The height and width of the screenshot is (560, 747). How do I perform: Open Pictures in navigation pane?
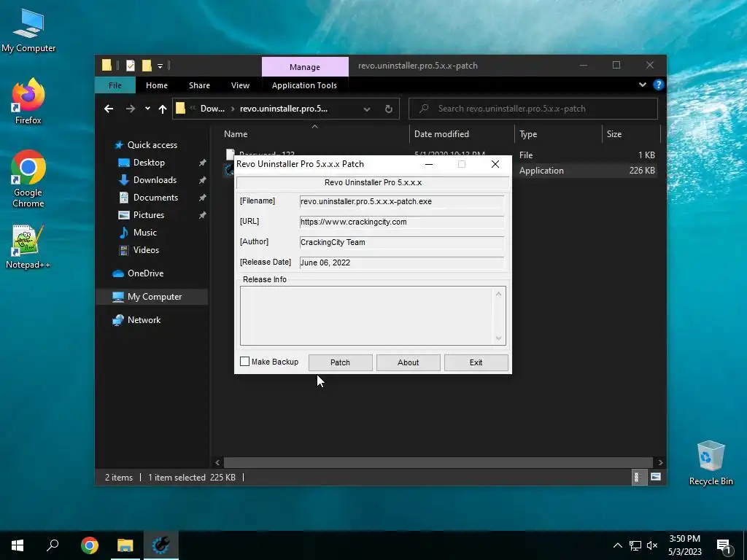(x=149, y=215)
